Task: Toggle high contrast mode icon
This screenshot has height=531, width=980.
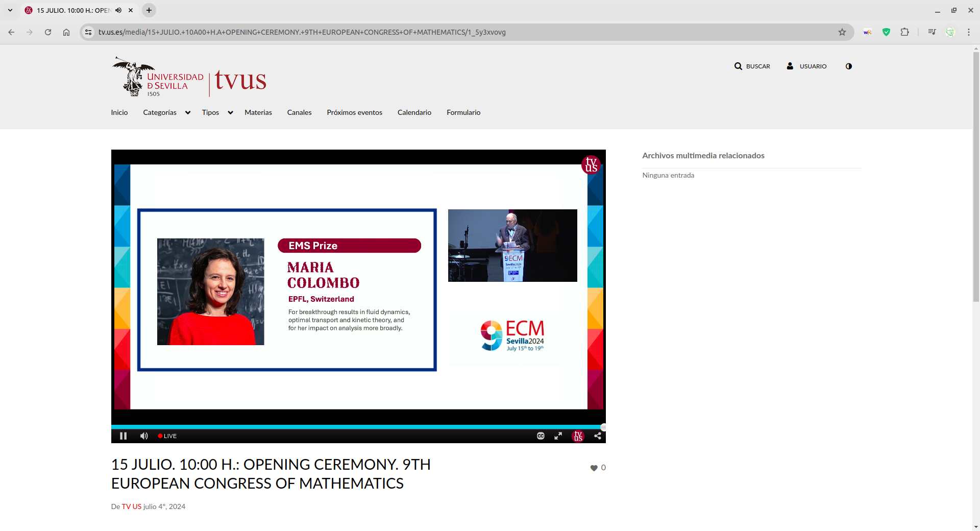Action: [x=848, y=66]
